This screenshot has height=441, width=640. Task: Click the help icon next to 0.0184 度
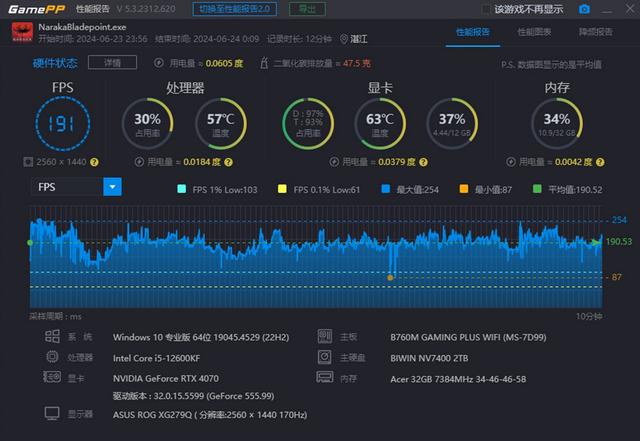229,162
